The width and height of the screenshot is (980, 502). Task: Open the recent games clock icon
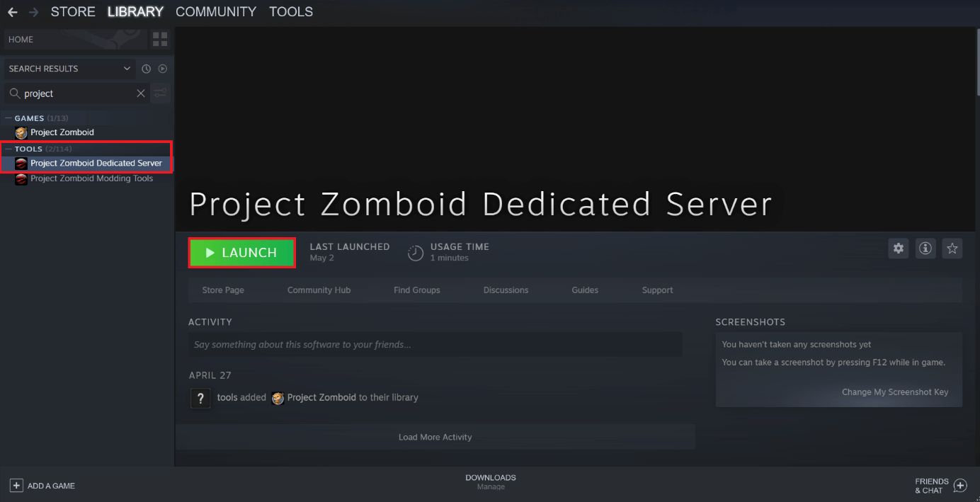pyautogui.click(x=146, y=68)
